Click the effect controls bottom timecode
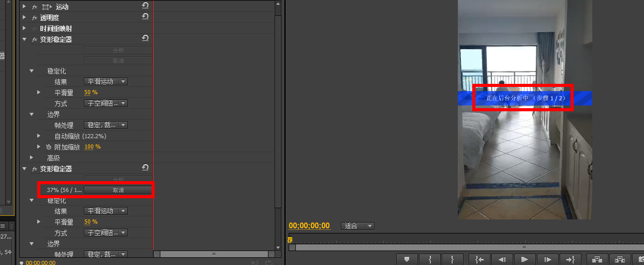Image resolution: width=644 pixels, height=265 pixels. coord(40,262)
